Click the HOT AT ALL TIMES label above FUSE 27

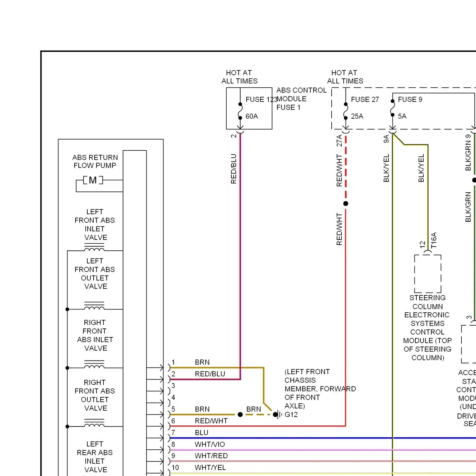click(345, 77)
